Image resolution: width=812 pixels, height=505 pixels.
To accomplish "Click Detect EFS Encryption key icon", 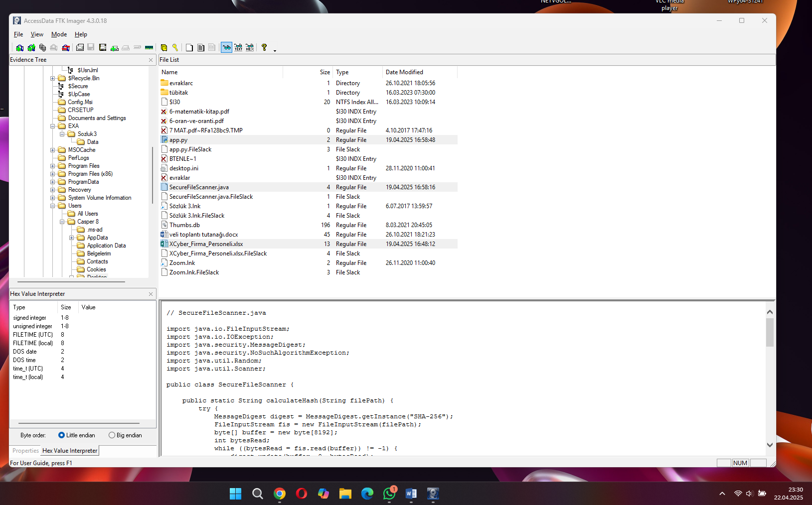I will click(x=175, y=48).
